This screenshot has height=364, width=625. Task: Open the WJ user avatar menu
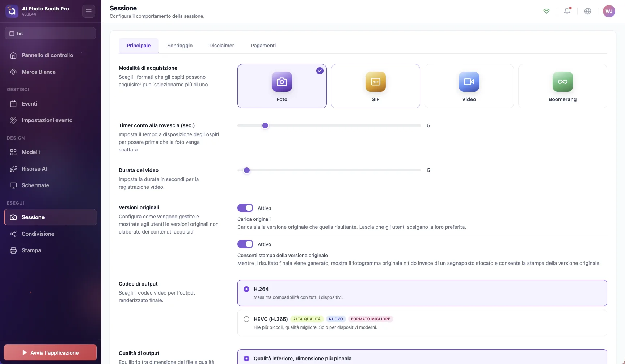point(609,11)
